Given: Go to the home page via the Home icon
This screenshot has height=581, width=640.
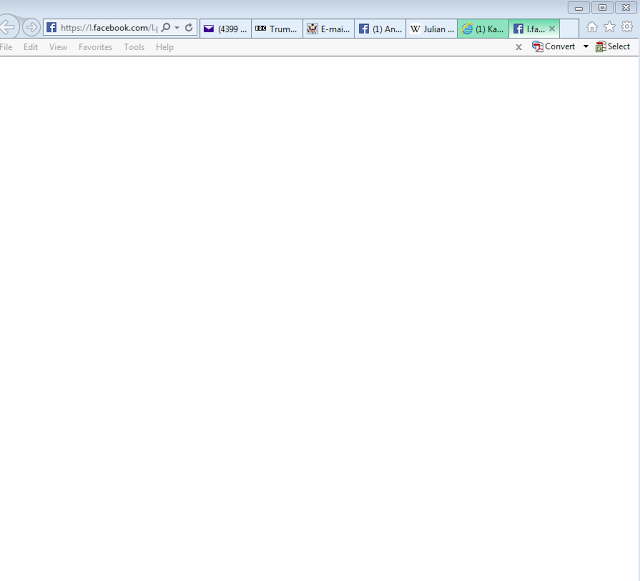Looking at the screenshot, I should [x=592, y=27].
